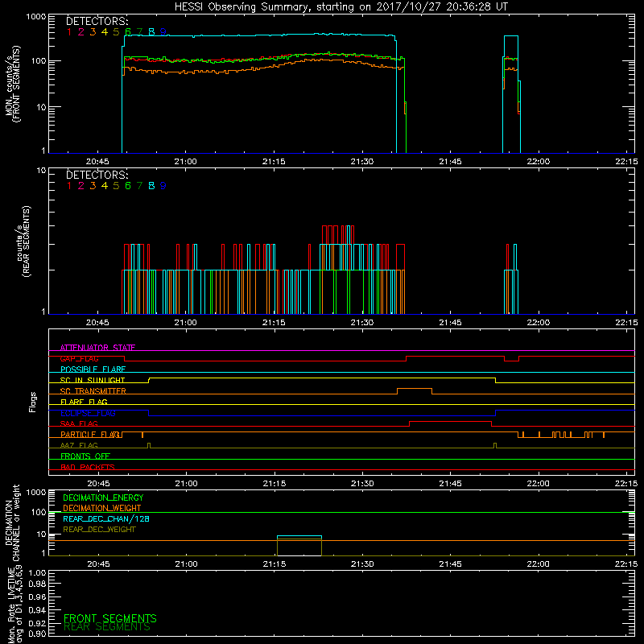Click red detector number 1 in front segments legend
Viewport: 644px width, 644px height.
coord(69,32)
